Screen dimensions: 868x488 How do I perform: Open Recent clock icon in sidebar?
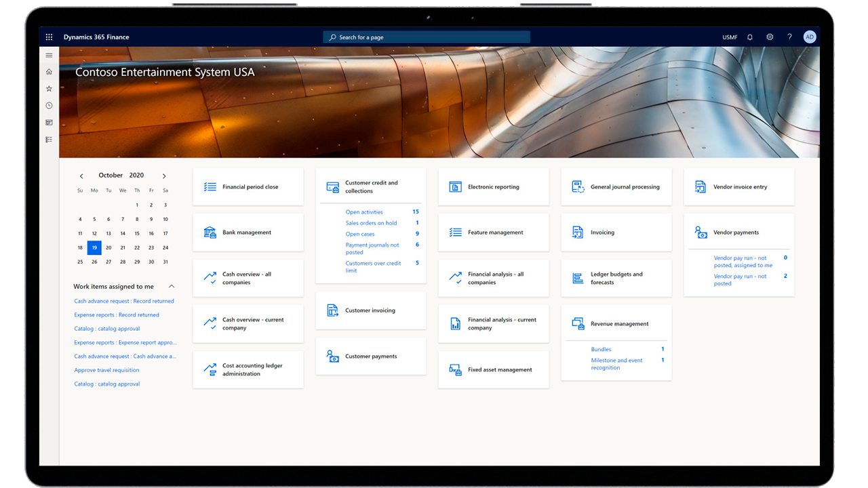tap(49, 106)
